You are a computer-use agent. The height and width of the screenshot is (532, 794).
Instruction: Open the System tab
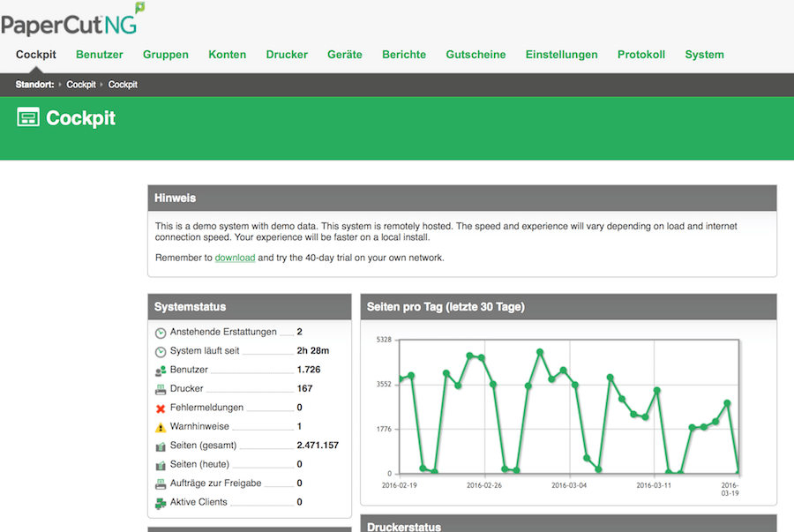[704, 55]
